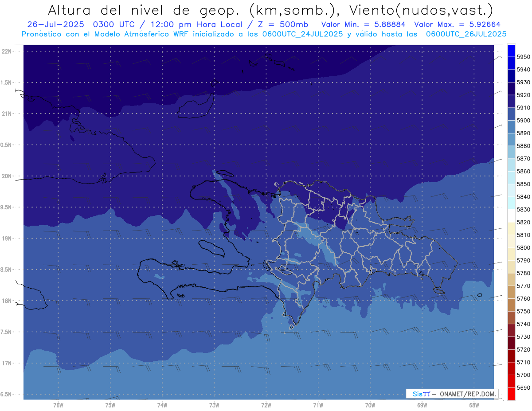Click the '17N' latitude label

[7, 363]
